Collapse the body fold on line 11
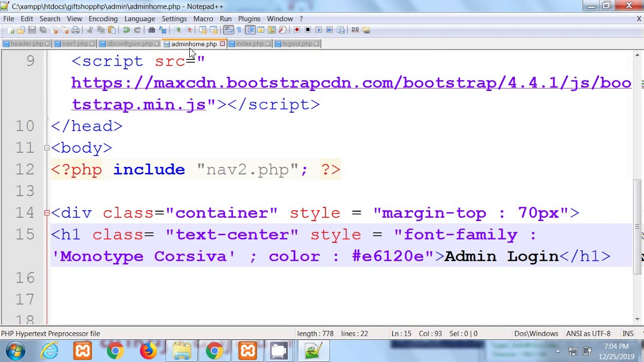 point(46,148)
